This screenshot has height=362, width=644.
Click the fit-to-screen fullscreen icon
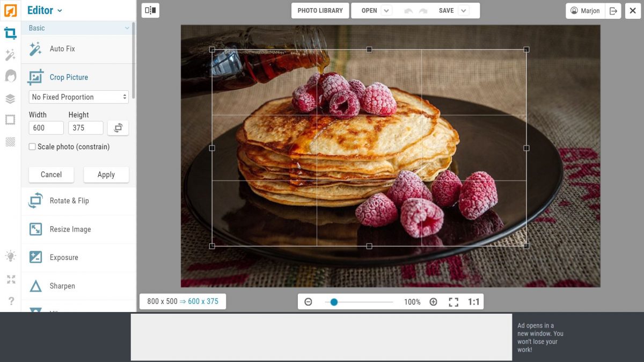tap(453, 302)
